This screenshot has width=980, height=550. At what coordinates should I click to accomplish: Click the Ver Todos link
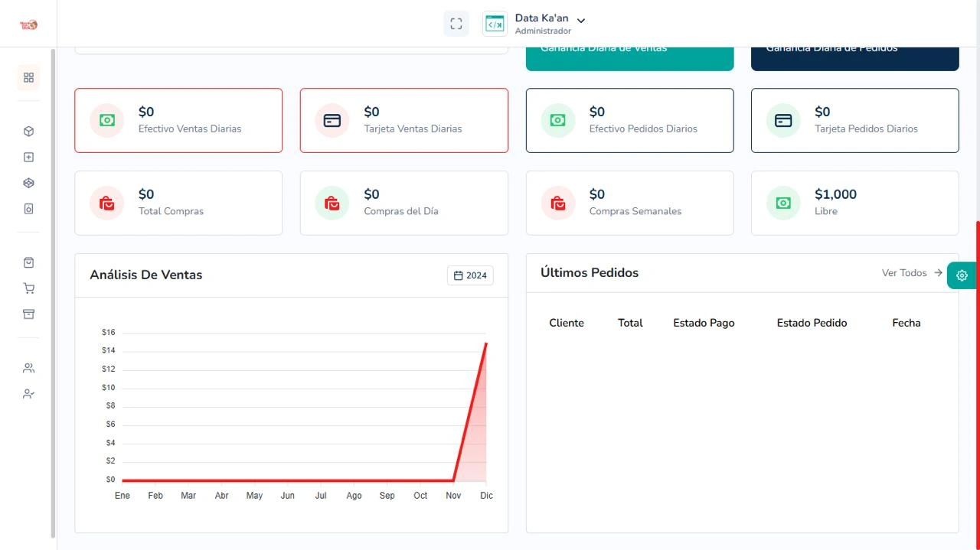911,273
